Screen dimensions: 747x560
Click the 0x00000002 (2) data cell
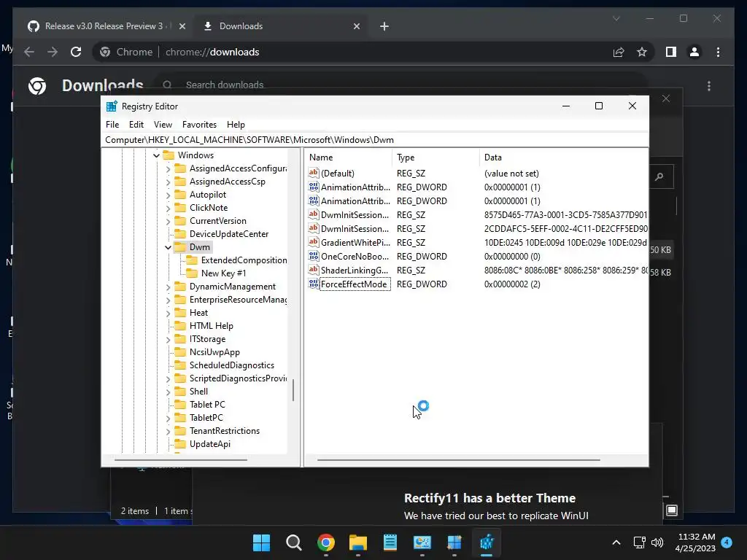click(512, 284)
